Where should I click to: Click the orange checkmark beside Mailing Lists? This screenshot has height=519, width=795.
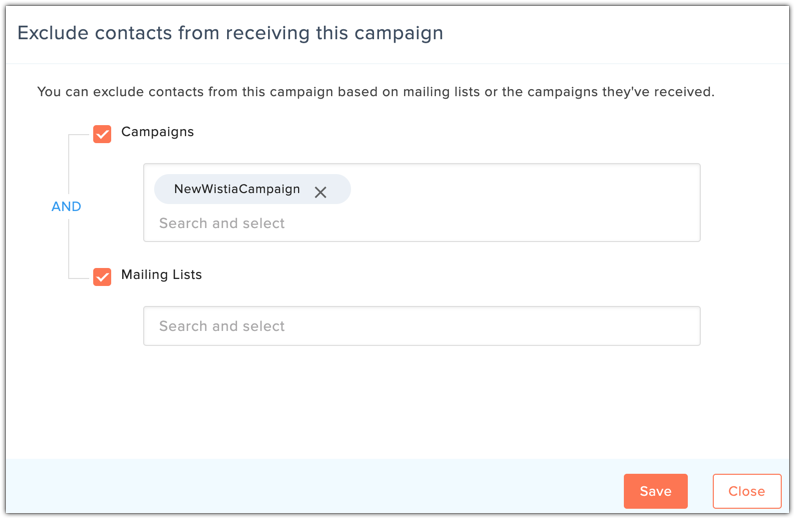tap(102, 277)
